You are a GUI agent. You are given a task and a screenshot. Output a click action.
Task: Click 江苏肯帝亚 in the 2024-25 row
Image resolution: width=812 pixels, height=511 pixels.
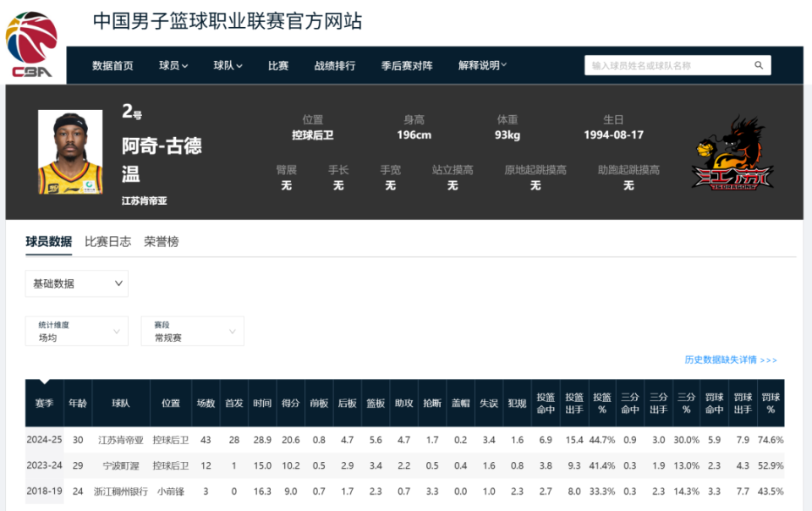122,439
